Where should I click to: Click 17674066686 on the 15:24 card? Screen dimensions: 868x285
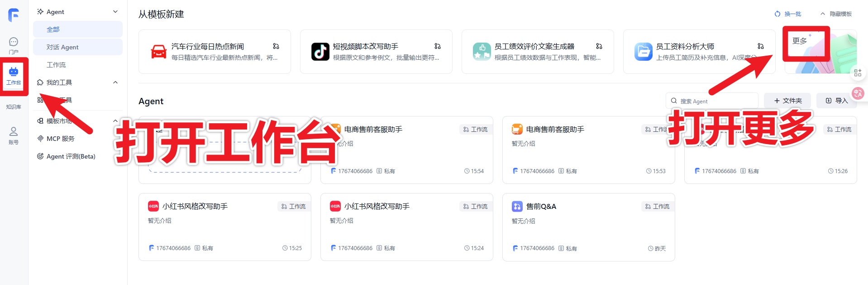coord(355,248)
